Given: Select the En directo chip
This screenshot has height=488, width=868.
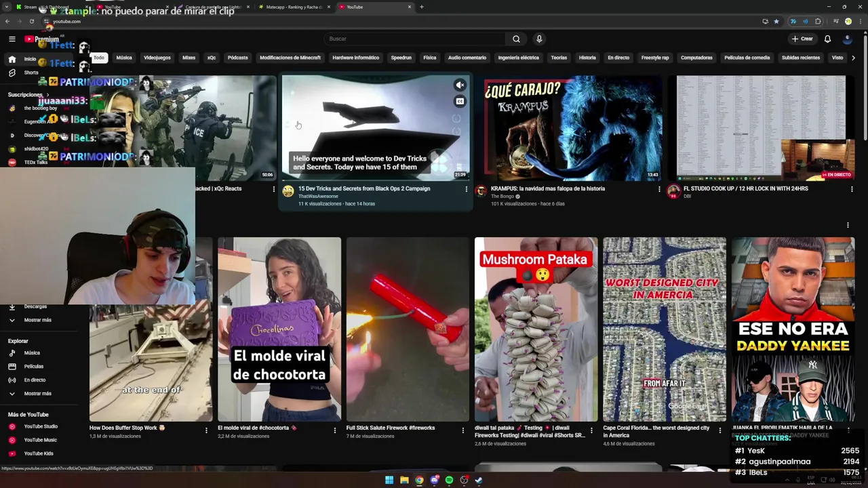Looking at the screenshot, I should point(618,58).
